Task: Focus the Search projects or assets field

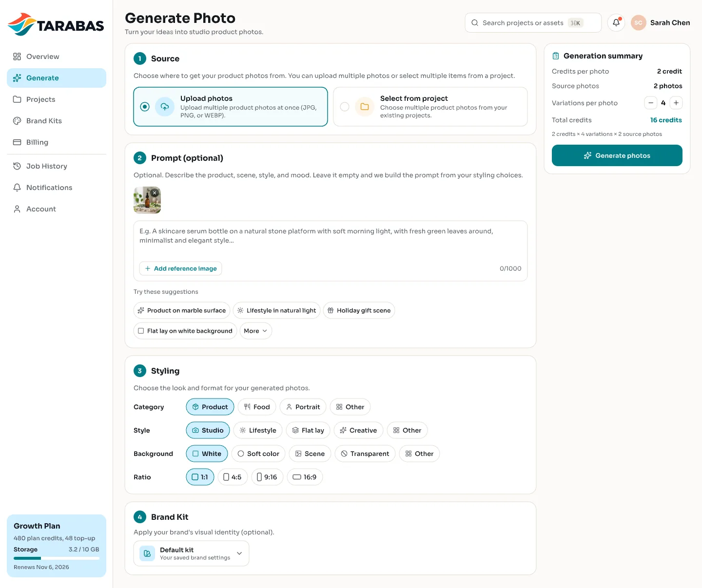Action: pyautogui.click(x=533, y=23)
